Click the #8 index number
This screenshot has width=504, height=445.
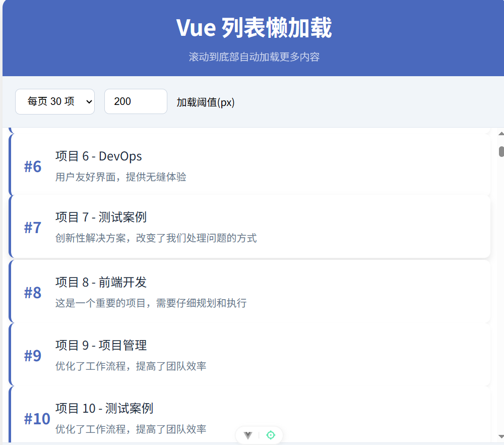(33, 293)
